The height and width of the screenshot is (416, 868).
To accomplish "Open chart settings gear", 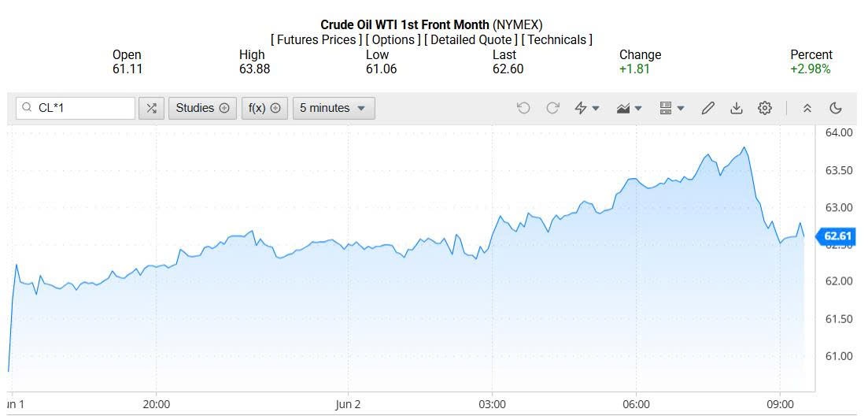I will pyautogui.click(x=765, y=108).
